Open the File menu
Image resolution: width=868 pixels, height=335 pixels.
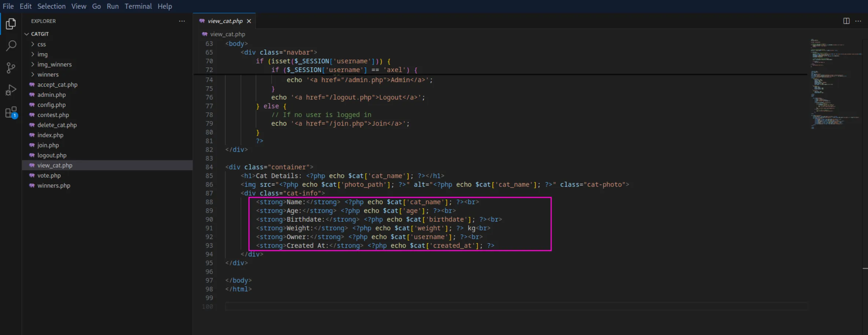click(x=8, y=6)
